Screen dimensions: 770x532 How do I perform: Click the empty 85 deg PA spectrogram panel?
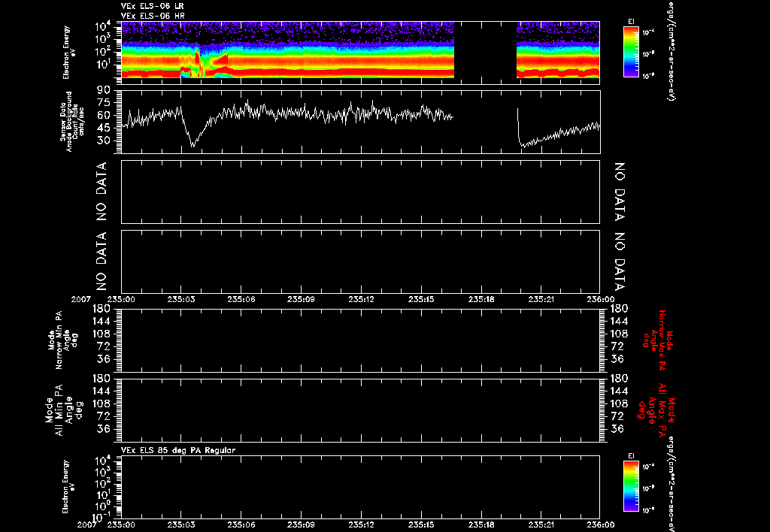coord(360,486)
